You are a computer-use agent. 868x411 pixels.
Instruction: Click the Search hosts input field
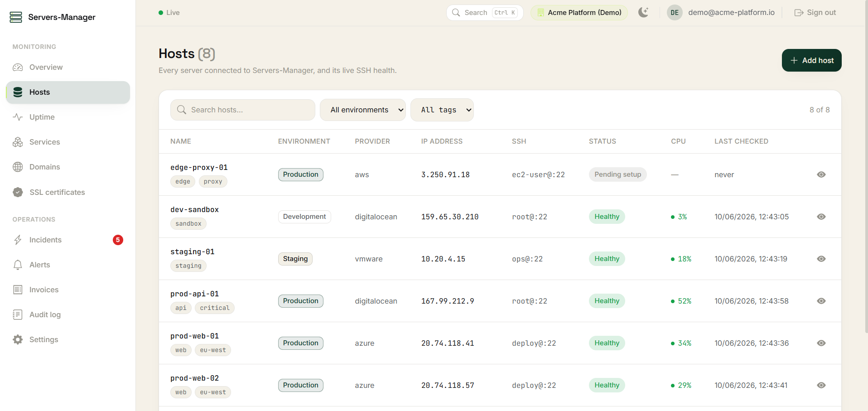click(x=243, y=110)
